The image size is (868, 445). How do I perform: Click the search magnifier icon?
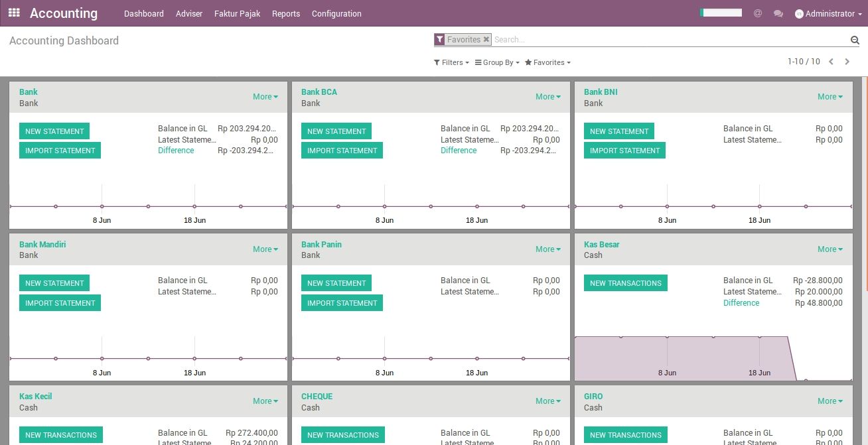click(855, 40)
